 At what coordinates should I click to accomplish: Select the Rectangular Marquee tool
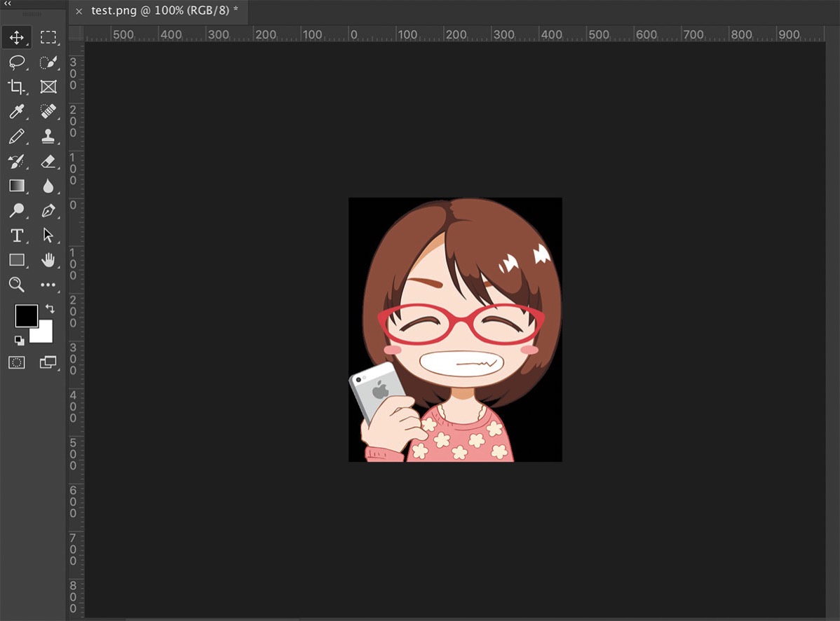point(48,37)
